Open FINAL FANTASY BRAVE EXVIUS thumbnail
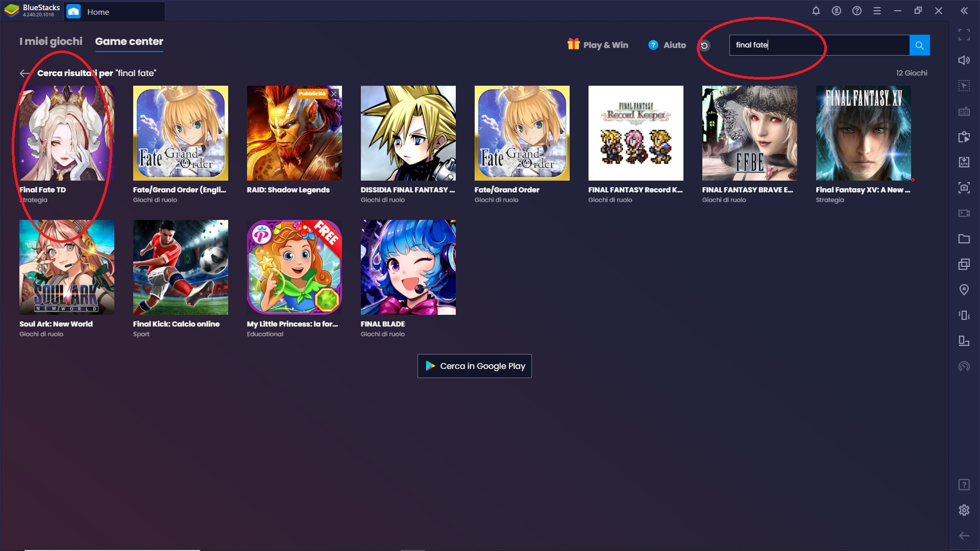 click(750, 133)
